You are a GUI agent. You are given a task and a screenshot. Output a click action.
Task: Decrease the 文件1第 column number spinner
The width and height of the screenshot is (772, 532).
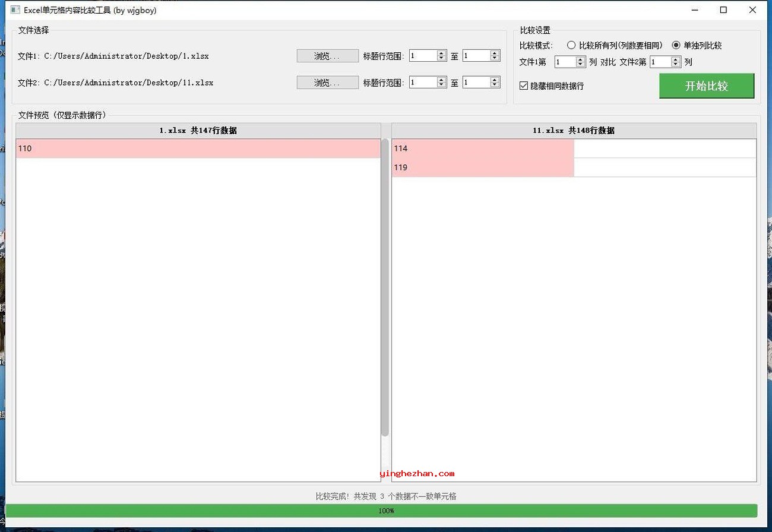(x=580, y=65)
